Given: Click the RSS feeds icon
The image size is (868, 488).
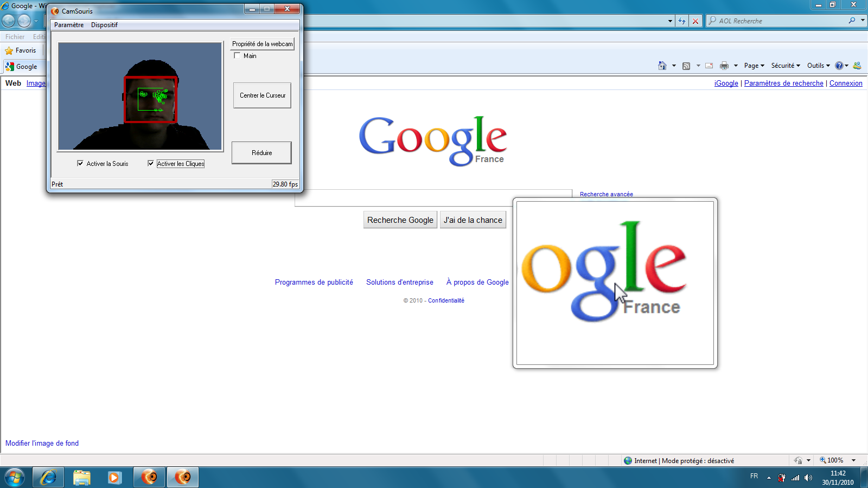Looking at the screenshot, I should click(686, 66).
